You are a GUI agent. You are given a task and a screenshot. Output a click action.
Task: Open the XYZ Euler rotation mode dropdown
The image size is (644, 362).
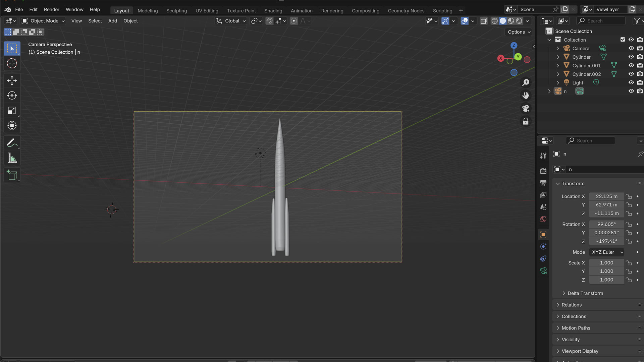pos(606,252)
